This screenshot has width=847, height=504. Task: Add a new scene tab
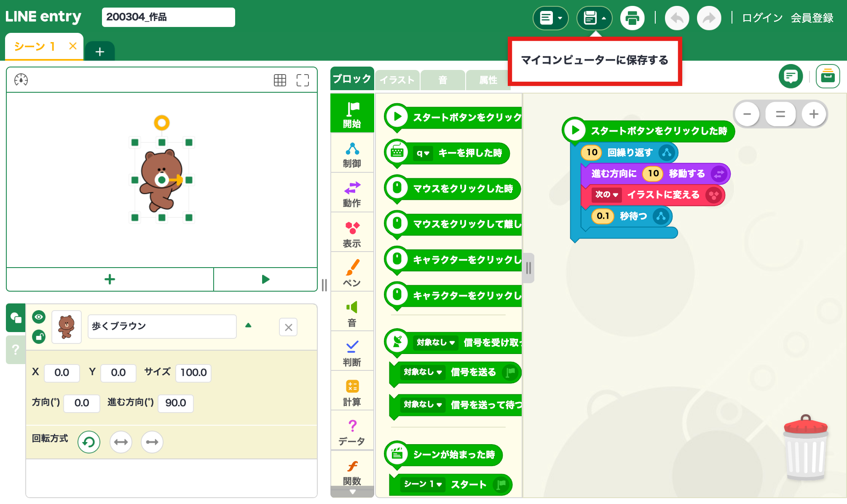click(x=100, y=52)
